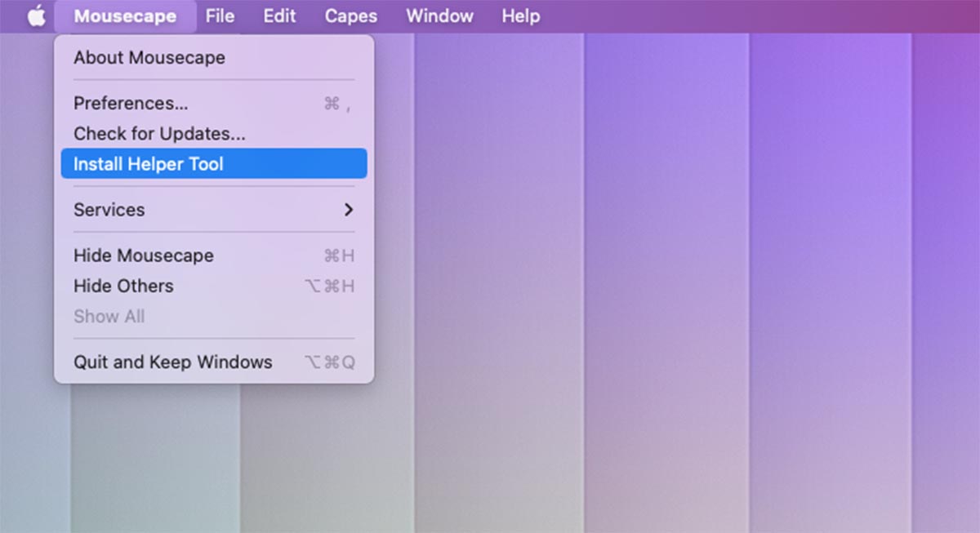Select Check for Updates…

point(214,134)
